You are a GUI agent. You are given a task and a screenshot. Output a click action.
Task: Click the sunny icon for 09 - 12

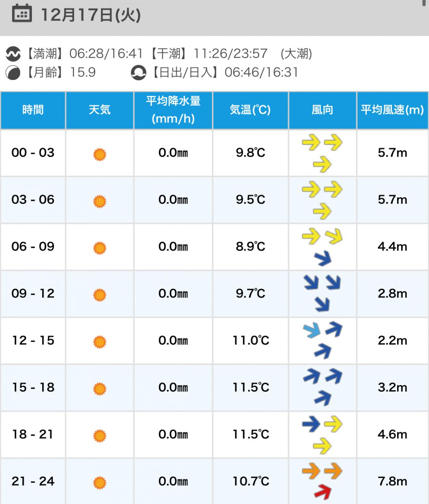(100, 295)
